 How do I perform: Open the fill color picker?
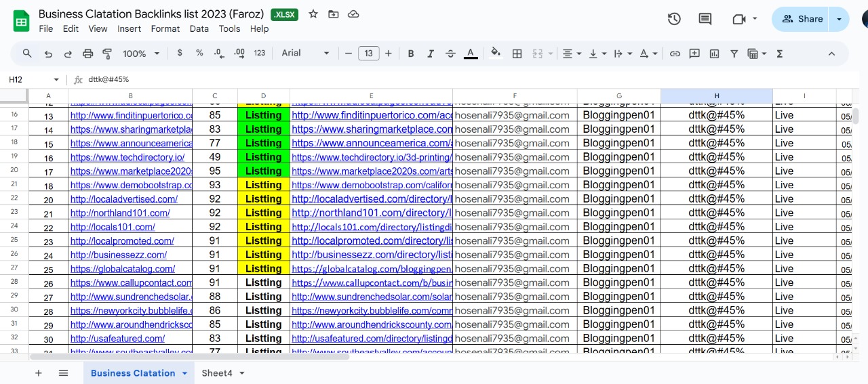coord(496,54)
